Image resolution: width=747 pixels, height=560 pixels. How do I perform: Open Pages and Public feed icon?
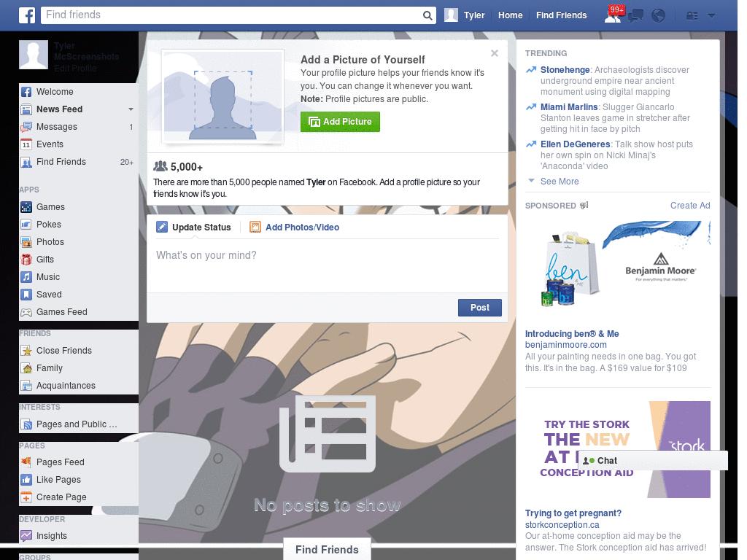pos(26,424)
